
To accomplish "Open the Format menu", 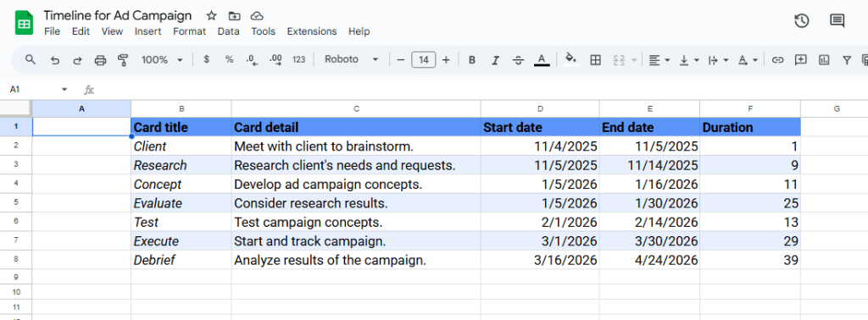I will click(189, 31).
